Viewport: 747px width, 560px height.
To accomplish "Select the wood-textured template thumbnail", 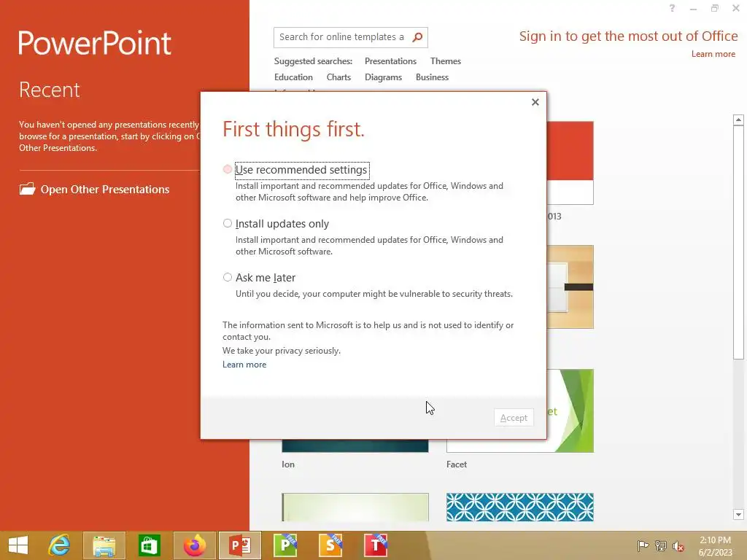I will point(570,287).
